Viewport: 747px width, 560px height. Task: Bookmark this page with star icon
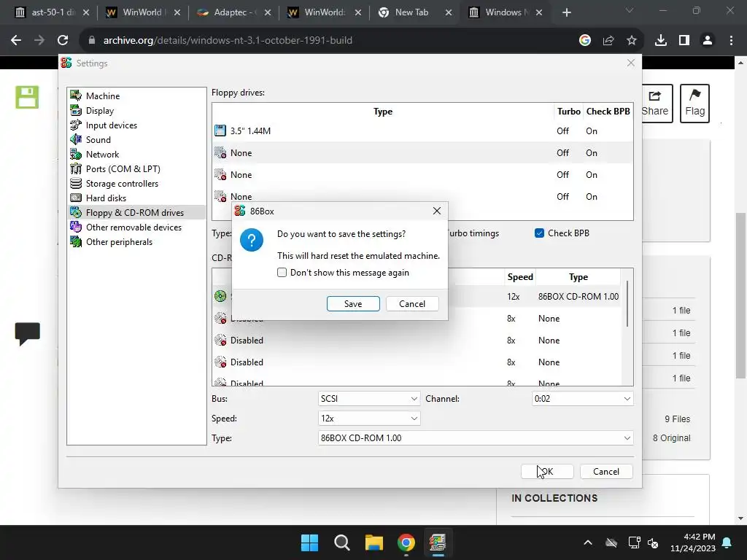pos(632,41)
